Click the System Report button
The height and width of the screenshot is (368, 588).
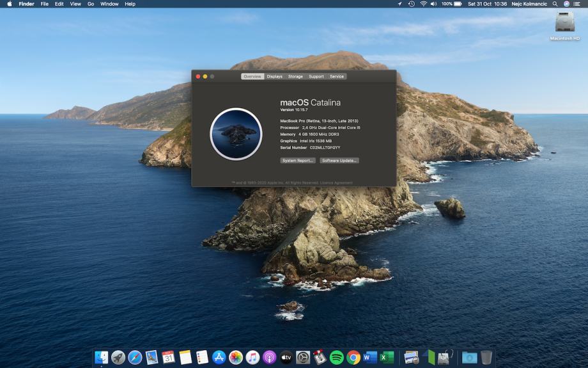tap(298, 161)
